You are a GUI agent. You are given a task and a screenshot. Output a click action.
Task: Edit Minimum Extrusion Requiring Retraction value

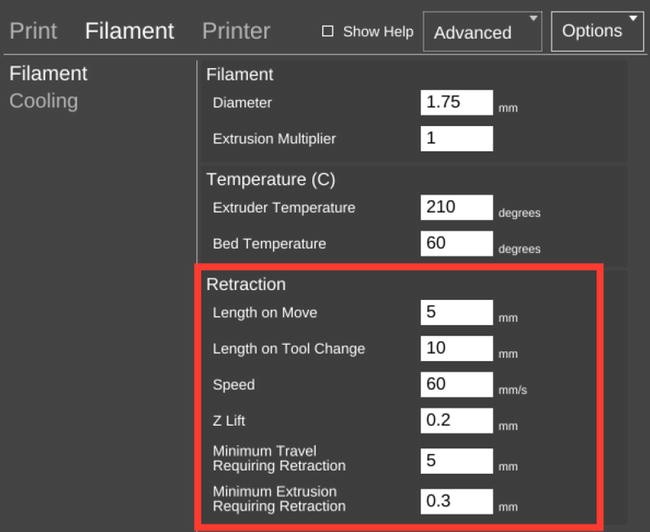[x=457, y=501]
